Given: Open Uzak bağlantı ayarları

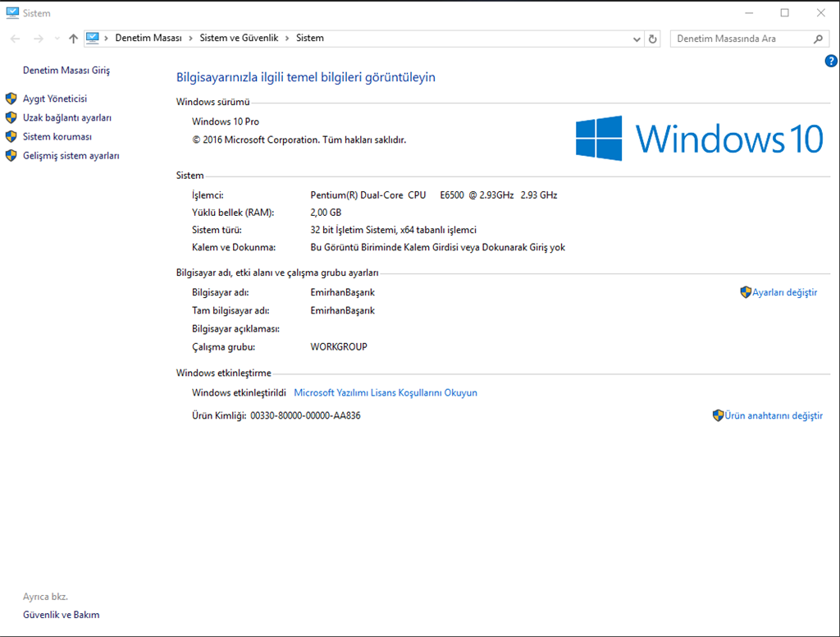Looking at the screenshot, I should click(x=67, y=118).
